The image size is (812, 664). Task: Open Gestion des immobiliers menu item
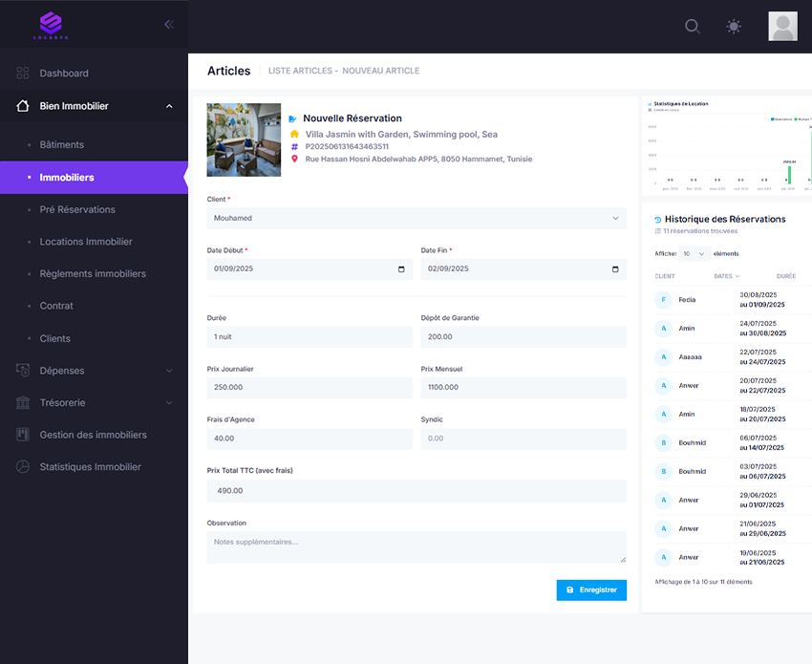pyautogui.click(x=94, y=435)
